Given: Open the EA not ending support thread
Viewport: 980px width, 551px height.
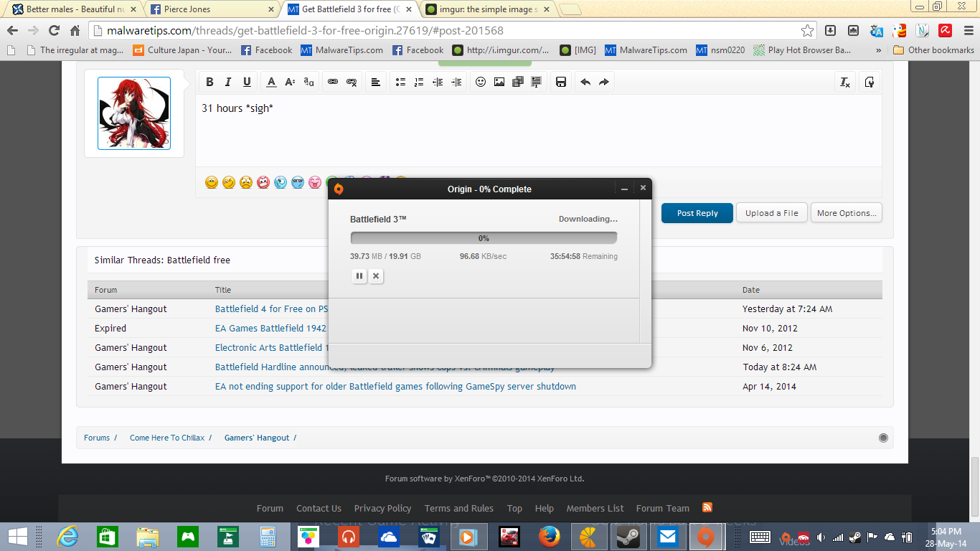Looking at the screenshot, I should click(395, 387).
